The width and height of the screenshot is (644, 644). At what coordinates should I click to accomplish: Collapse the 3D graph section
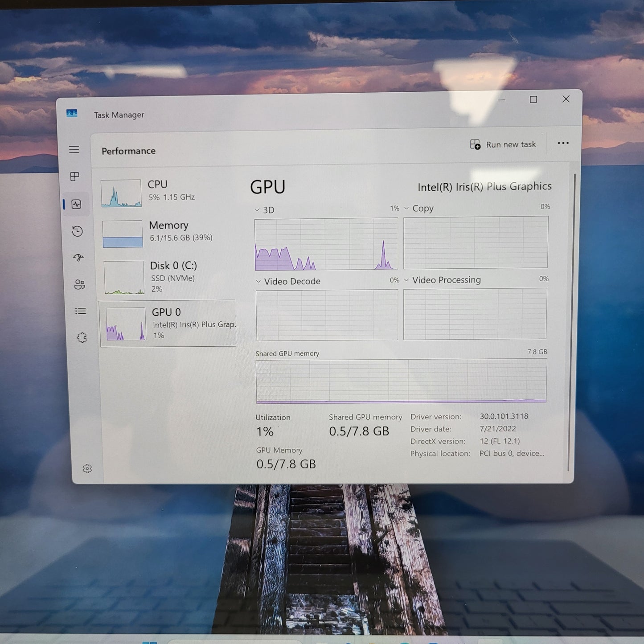tap(257, 209)
